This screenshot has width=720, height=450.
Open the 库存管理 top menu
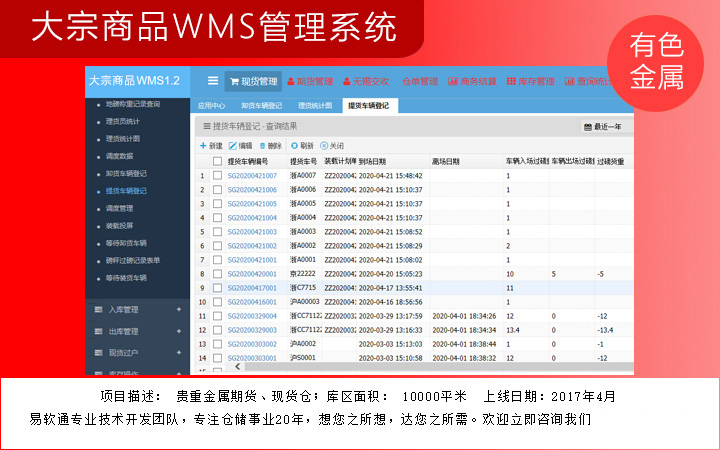click(530, 81)
